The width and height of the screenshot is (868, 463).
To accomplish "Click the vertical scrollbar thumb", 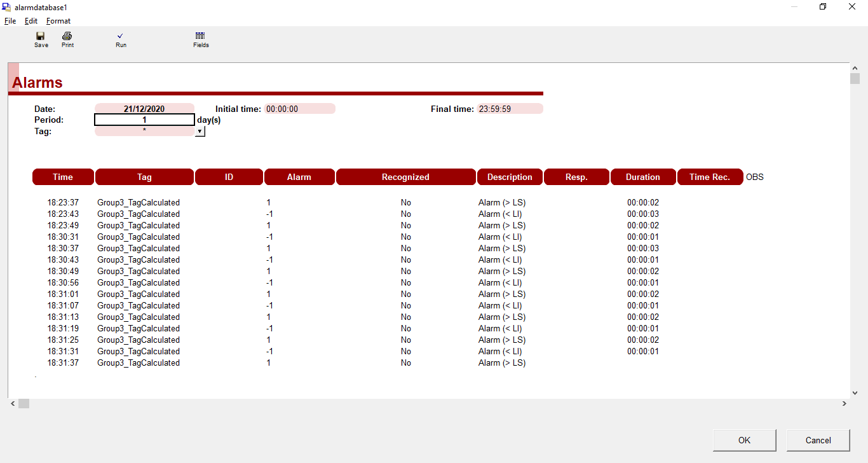I will [855, 79].
